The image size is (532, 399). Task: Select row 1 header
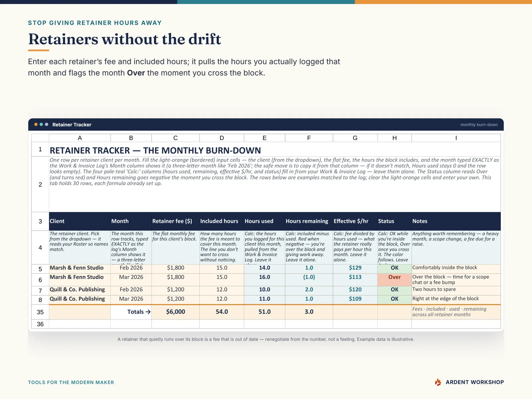(40, 149)
